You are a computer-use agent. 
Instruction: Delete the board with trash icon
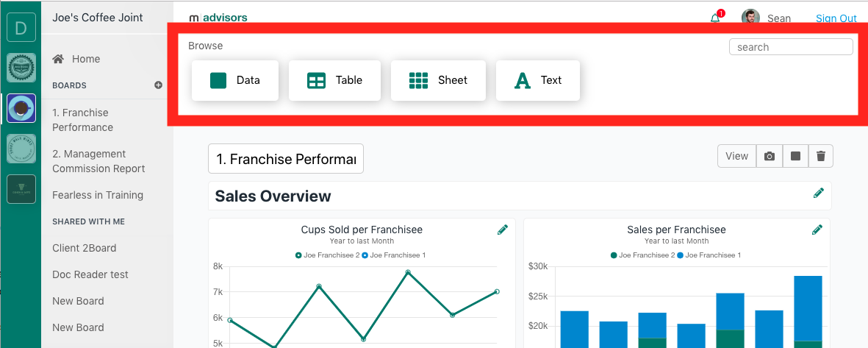click(x=820, y=156)
